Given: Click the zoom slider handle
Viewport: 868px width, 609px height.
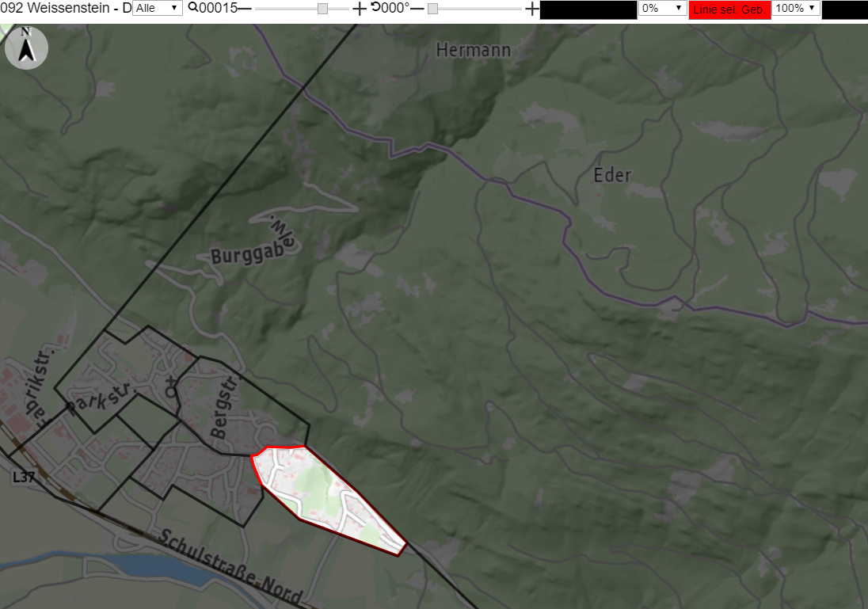Looking at the screenshot, I should point(323,9).
